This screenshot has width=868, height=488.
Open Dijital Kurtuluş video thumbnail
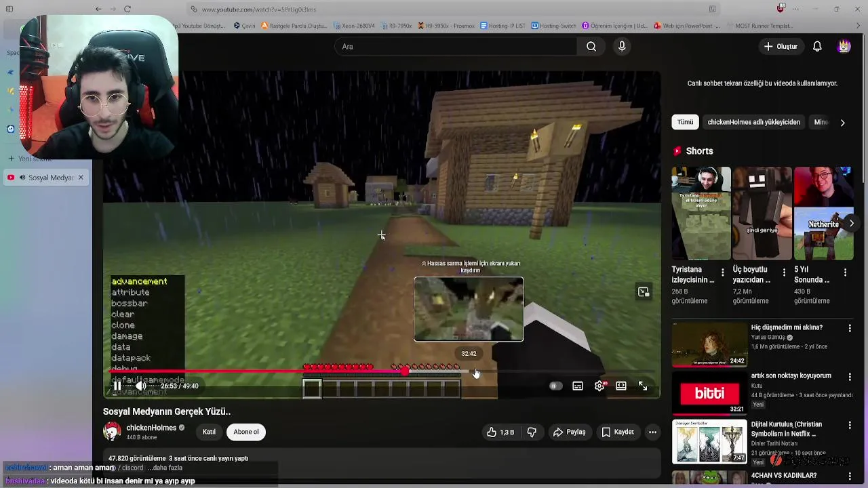709,441
